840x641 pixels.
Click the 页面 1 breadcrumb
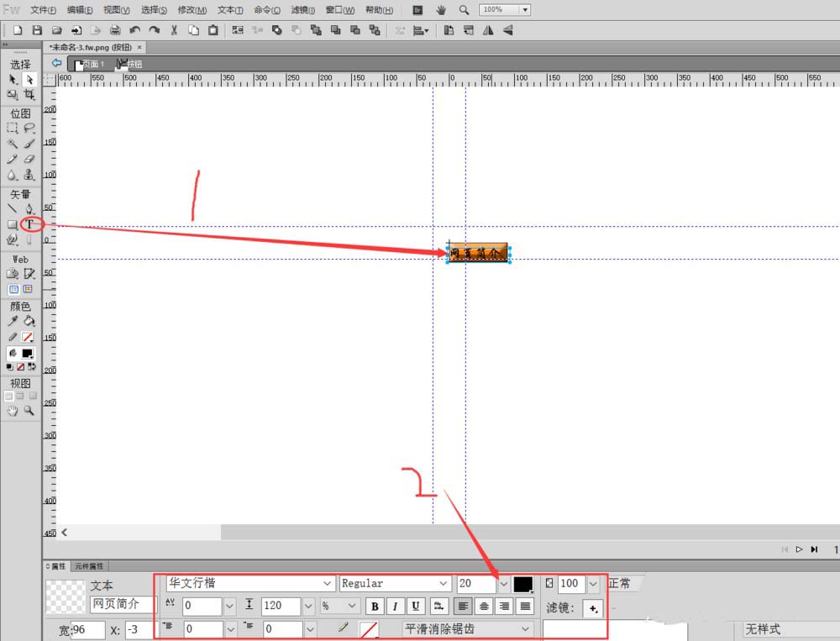point(89,65)
